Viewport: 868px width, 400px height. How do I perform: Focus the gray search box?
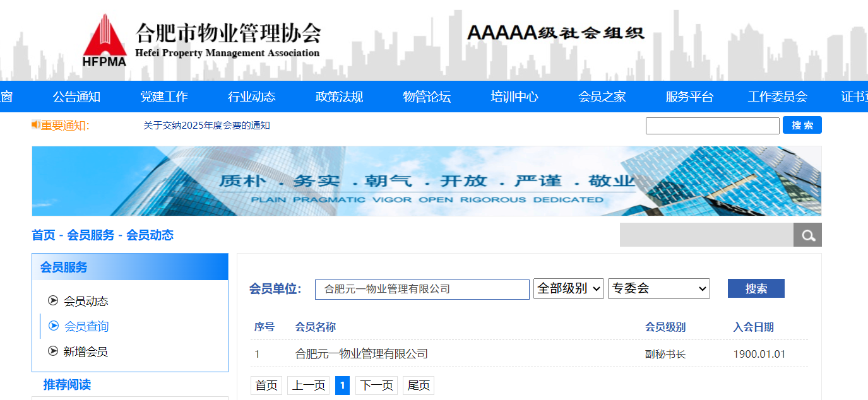pos(706,235)
